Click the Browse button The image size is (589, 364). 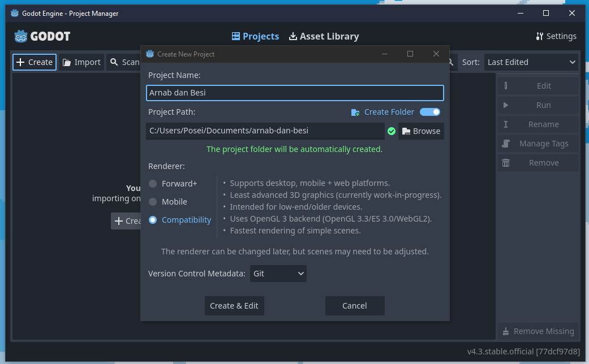[x=421, y=131]
